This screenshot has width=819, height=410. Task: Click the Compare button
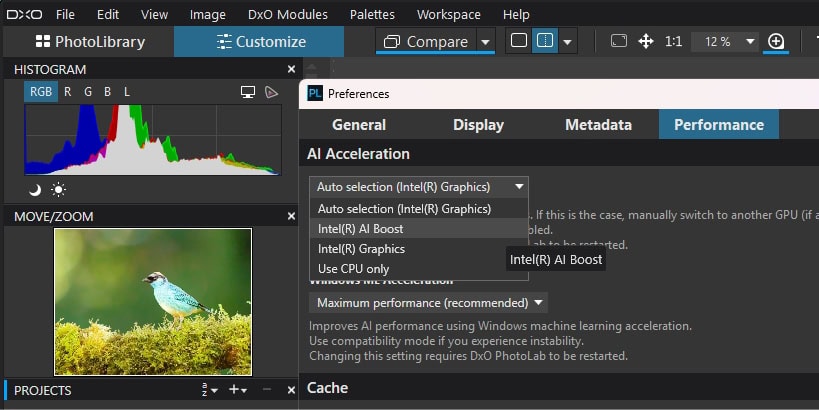click(x=426, y=41)
